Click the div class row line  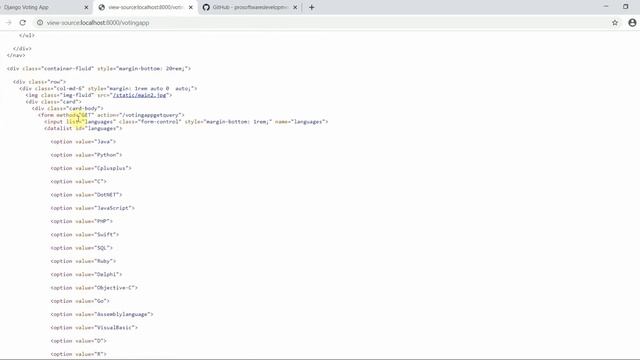point(39,82)
